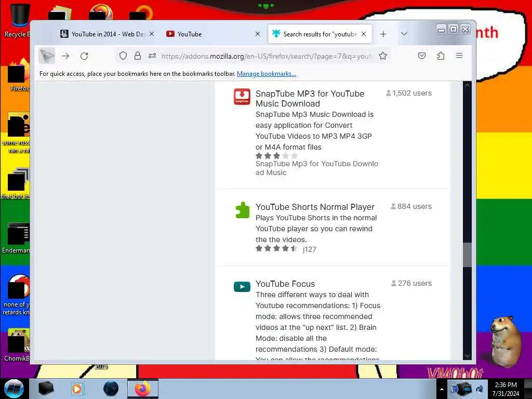Switch to the YouTube tab
This screenshot has height=399, width=532.
tap(212, 34)
